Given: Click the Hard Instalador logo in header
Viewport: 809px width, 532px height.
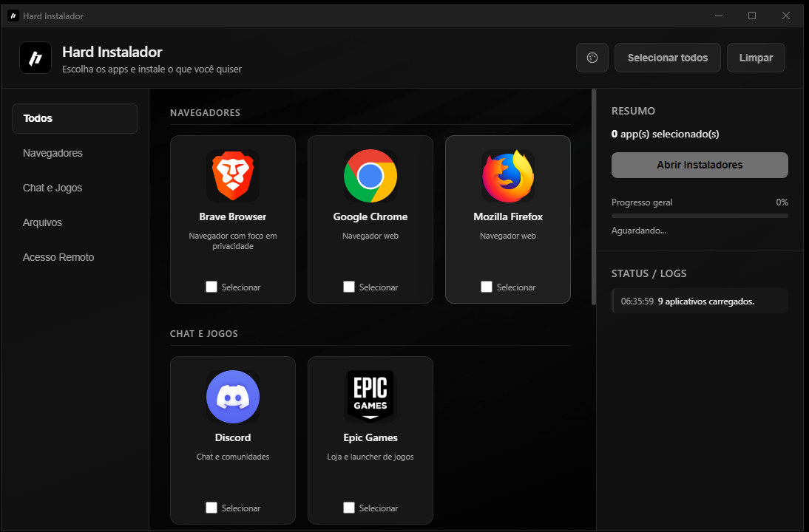Looking at the screenshot, I should [x=35, y=58].
